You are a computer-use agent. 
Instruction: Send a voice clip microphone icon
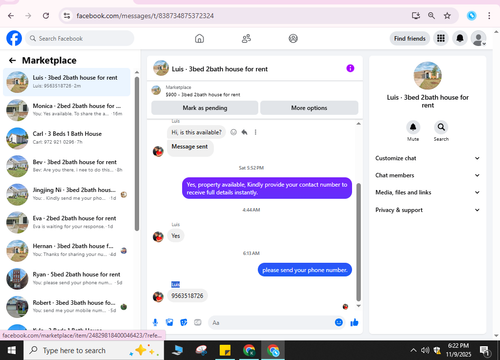click(155, 322)
